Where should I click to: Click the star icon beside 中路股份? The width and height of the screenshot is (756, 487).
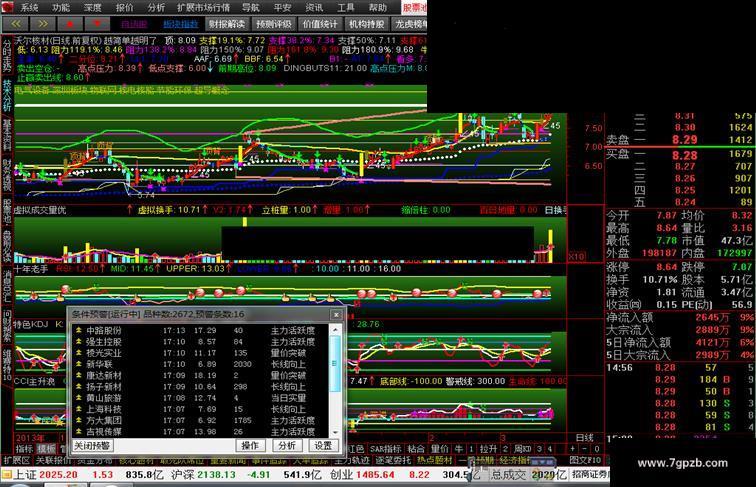78,330
